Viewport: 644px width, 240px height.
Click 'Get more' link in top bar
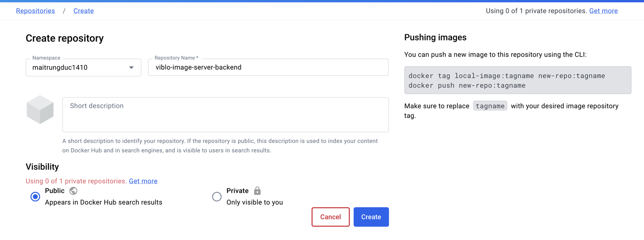click(603, 11)
